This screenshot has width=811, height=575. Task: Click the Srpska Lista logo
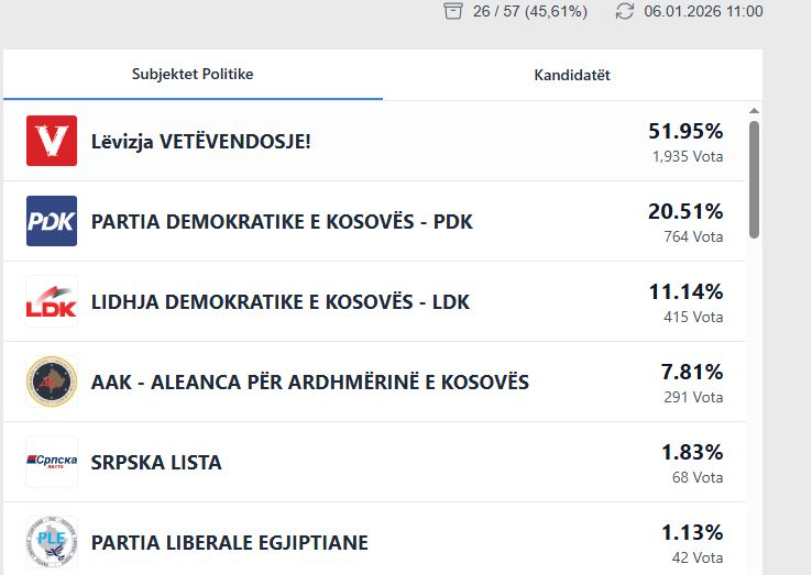click(51, 462)
